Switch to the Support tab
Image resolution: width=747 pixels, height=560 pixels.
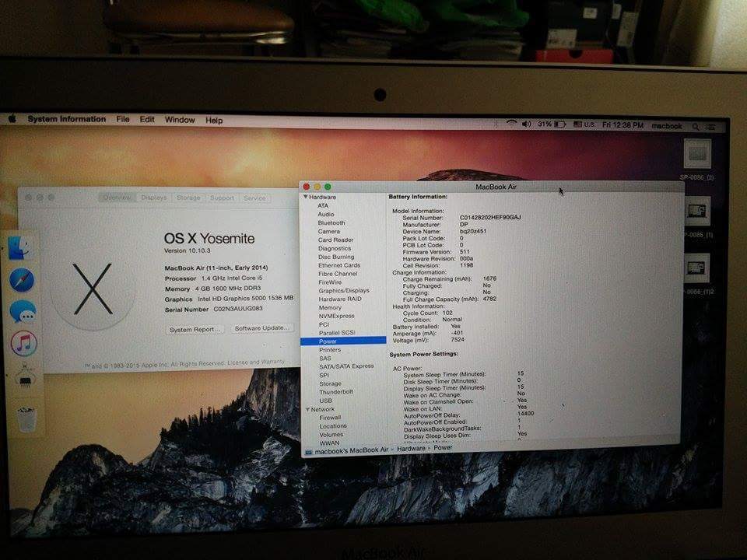coord(222,198)
